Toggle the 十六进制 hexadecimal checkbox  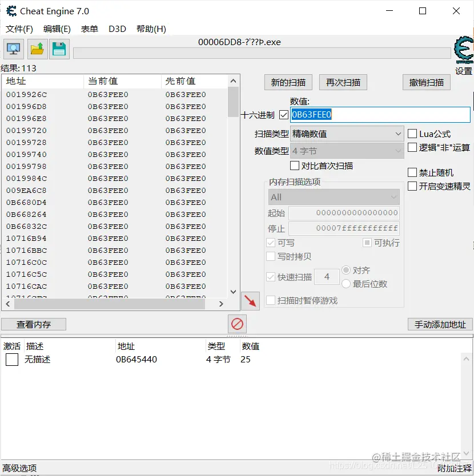click(283, 114)
